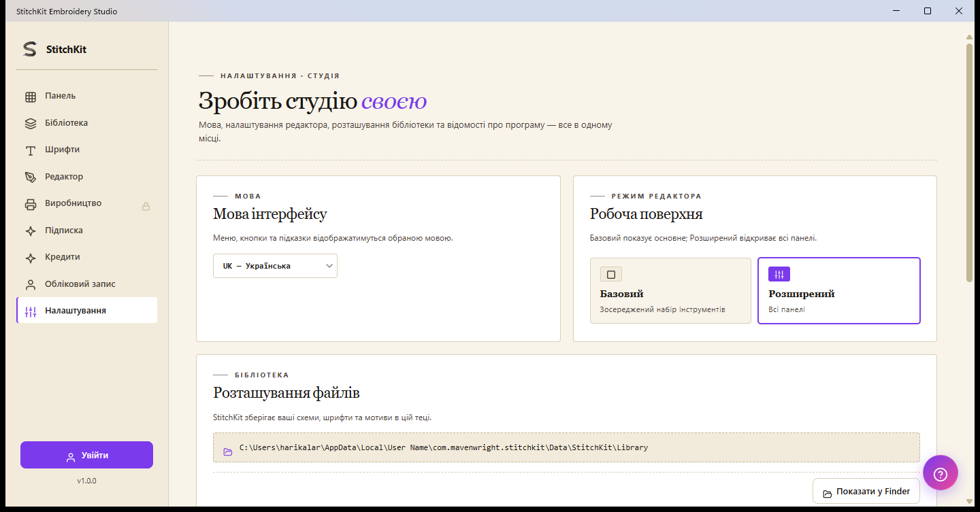This screenshot has width=980, height=512.
Task: Click the StitchKit logo icon
Action: point(29,49)
